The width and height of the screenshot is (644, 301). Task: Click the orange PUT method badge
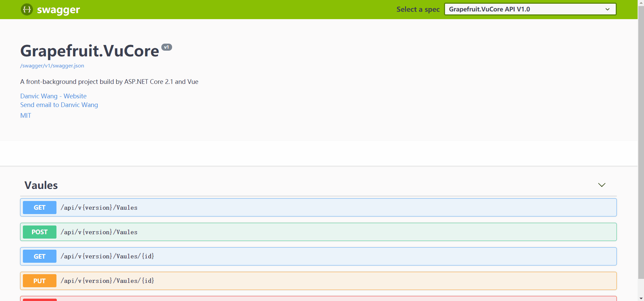click(x=40, y=281)
